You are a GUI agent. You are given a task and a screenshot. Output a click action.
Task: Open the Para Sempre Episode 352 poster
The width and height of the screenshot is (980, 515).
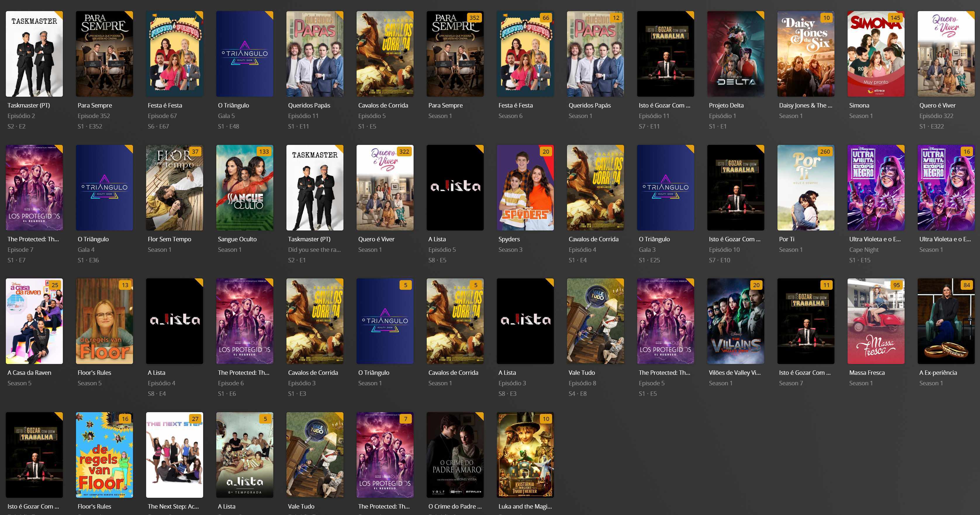click(104, 54)
